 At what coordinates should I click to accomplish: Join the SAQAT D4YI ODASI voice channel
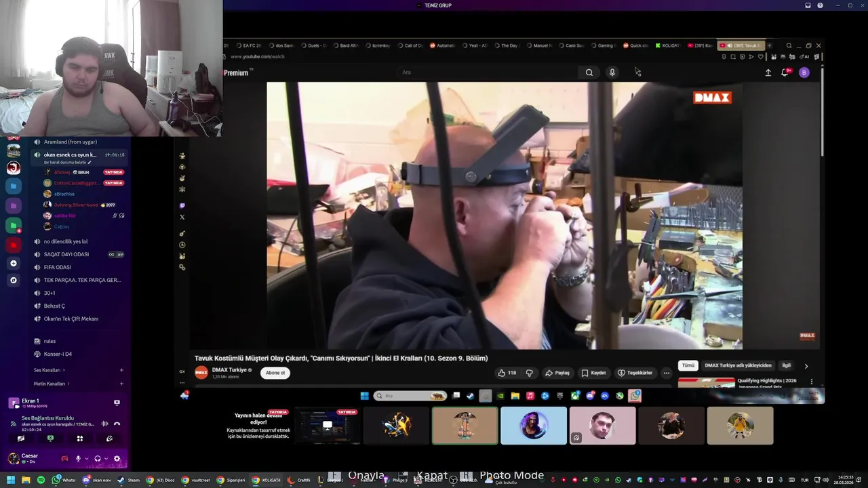click(x=79, y=254)
